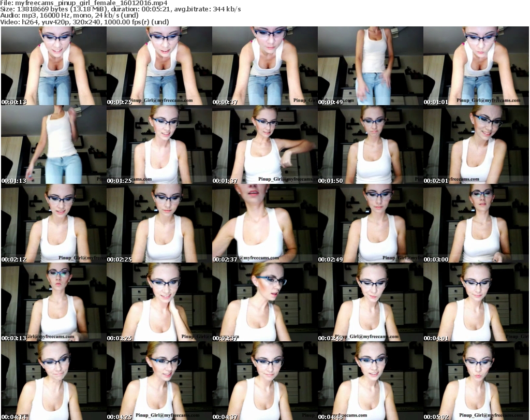Open the frame marked 00:02:01
Screen dimensions: 530x420
[x=476, y=144]
